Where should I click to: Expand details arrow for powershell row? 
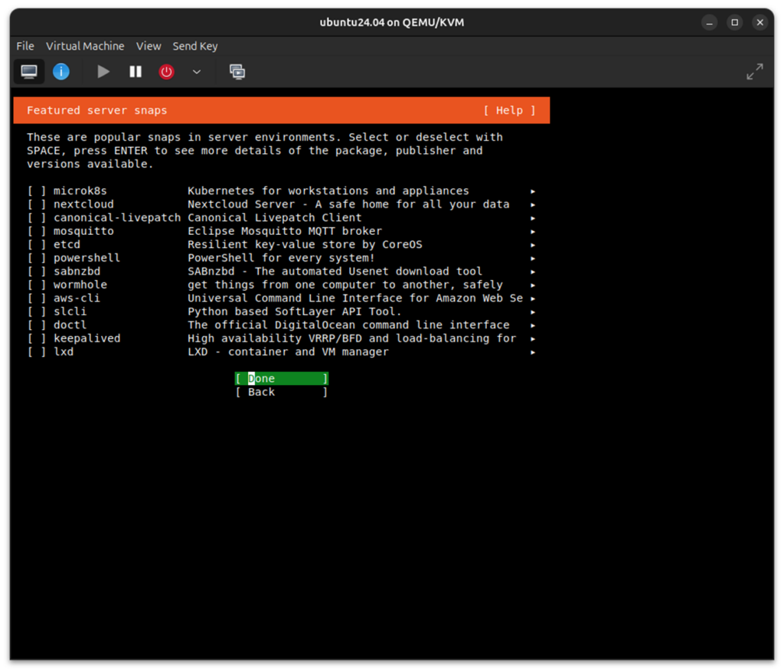tap(533, 259)
